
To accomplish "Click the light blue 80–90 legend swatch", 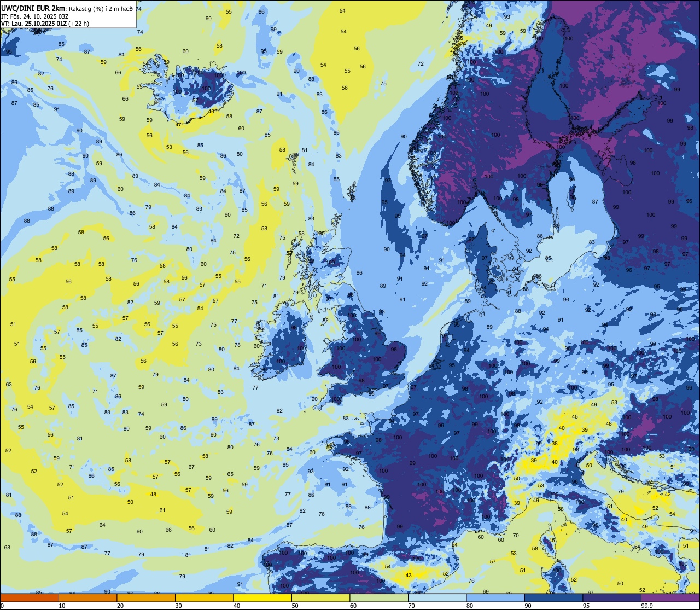I will (x=495, y=597).
